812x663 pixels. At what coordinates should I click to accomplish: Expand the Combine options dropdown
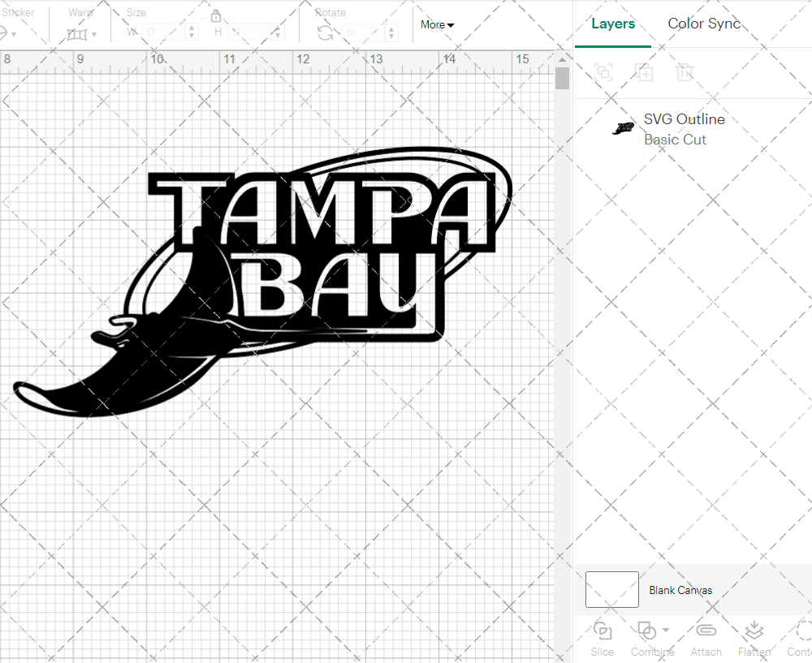666,630
